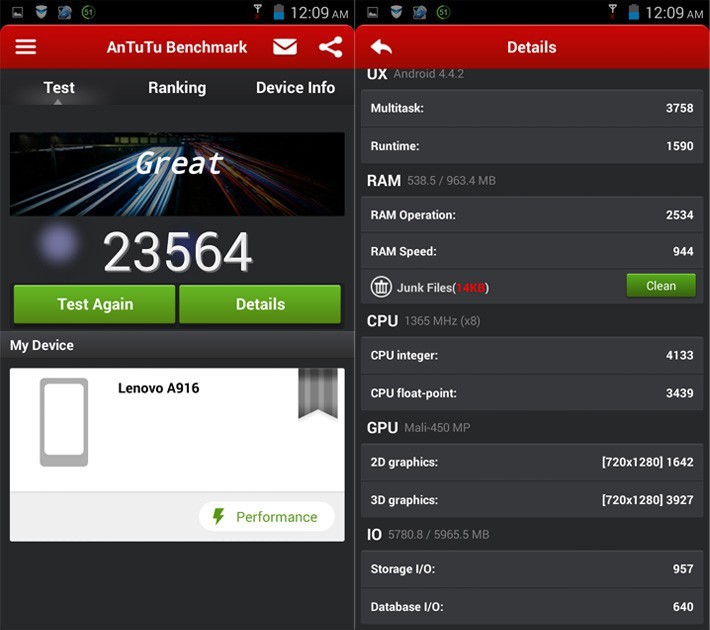Clean the junk files

pyautogui.click(x=661, y=286)
